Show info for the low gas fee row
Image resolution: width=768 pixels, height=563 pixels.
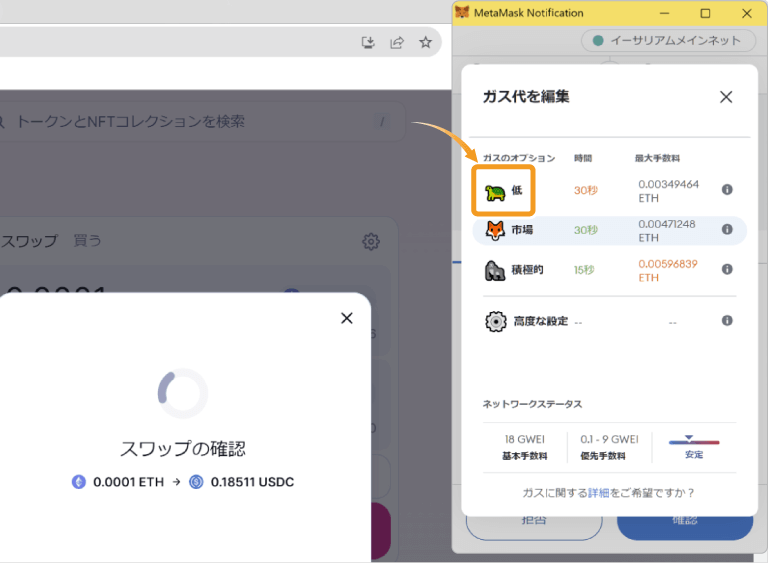727,189
